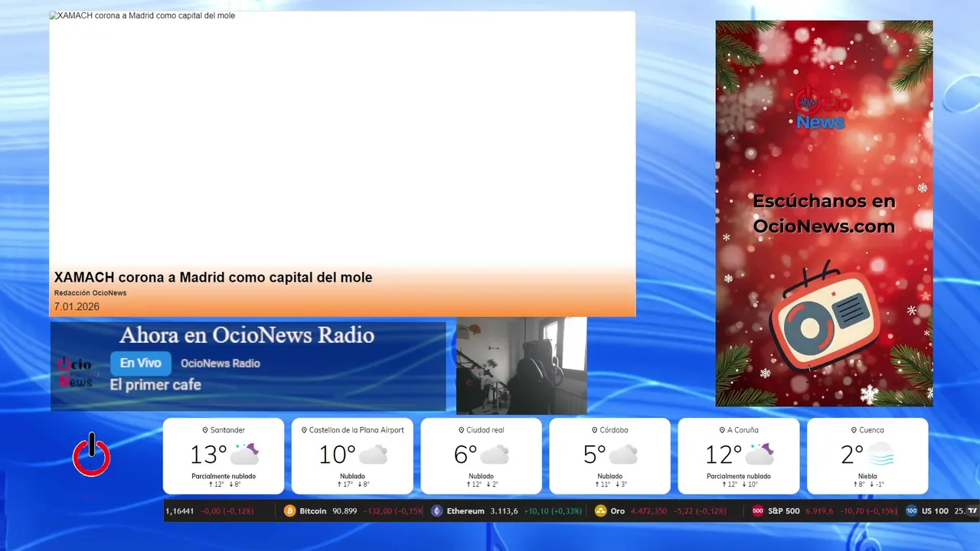This screenshot has width=980, height=551.
Task: Click the Córdoba city name
Action: (615, 430)
